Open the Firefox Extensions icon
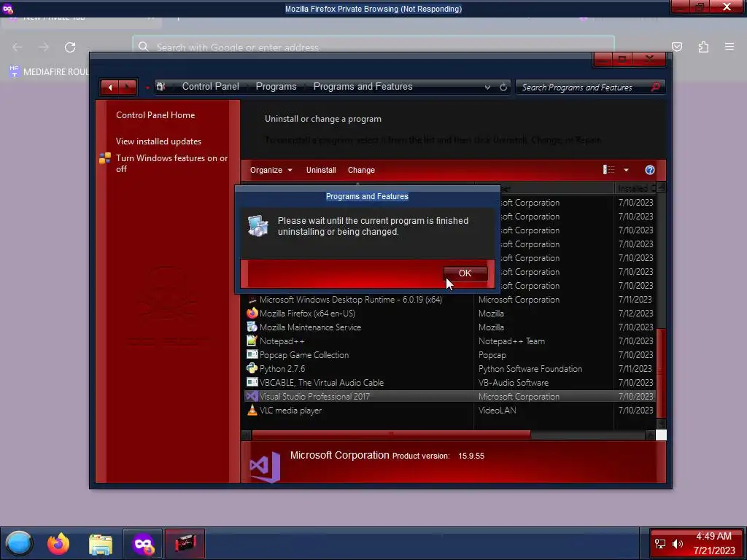 click(703, 47)
